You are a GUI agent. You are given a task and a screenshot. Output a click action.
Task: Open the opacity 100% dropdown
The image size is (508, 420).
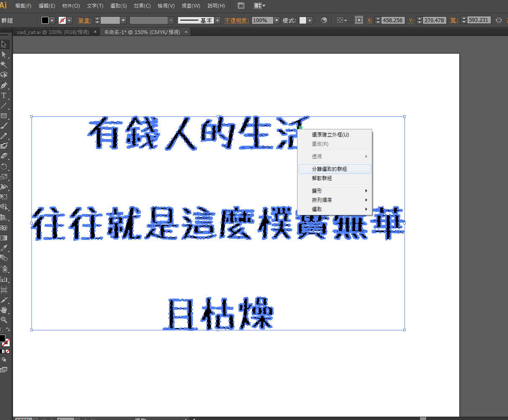tap(277, 20)
